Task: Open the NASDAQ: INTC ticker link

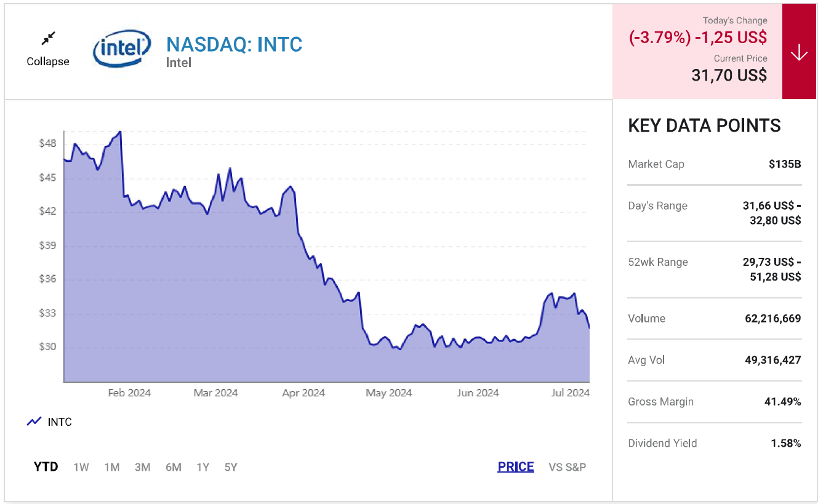Action: click(x=235, y=44)
